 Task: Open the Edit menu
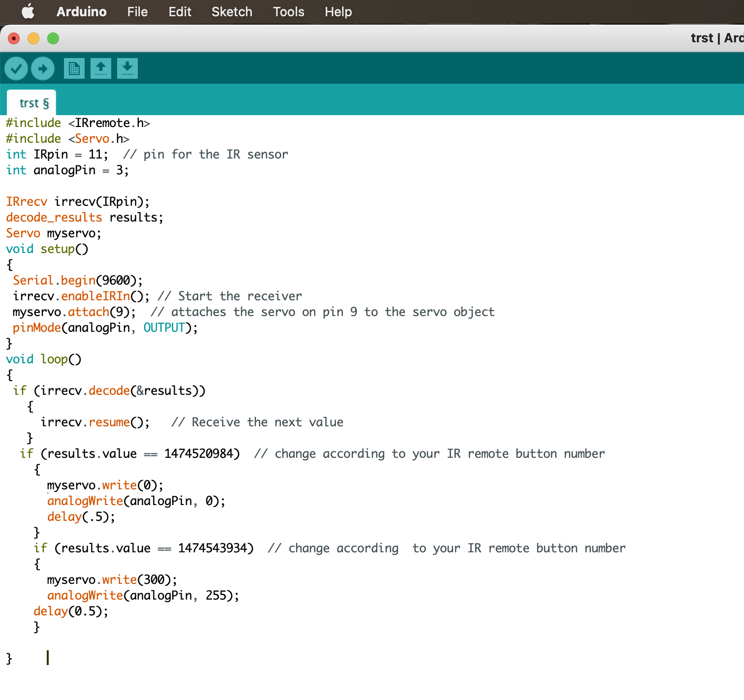pyautogui.click(x=180, y=12)
